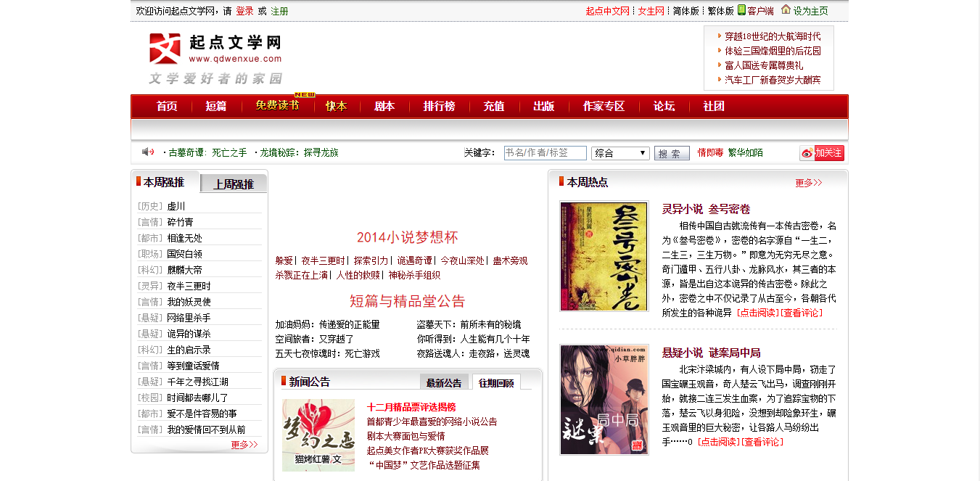Open 汽车工厂新春贺岁大酬宾 ad link
This screenshot has height=481, width=980.
[773, 80]
